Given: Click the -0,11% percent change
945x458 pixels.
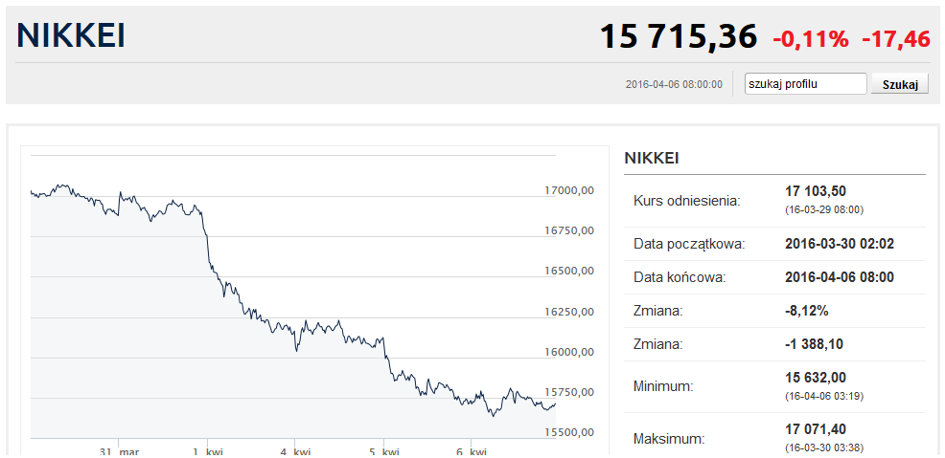Looking at the screenshot, I should 810,39.
